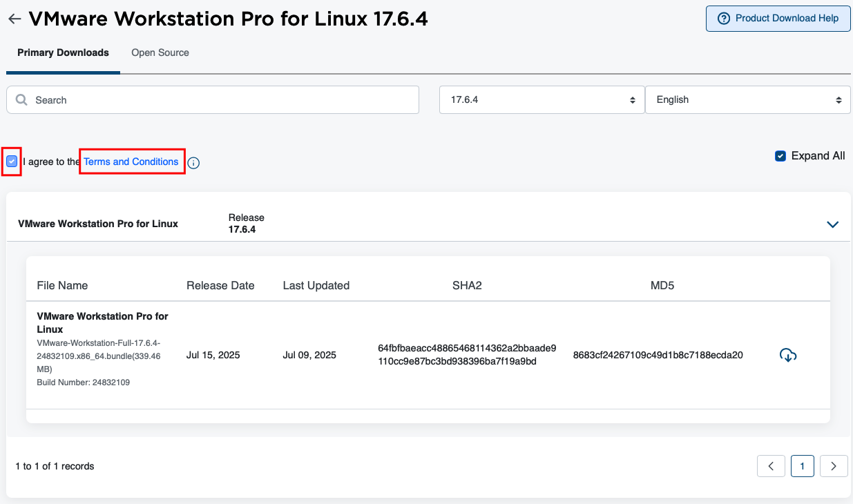853x504 pixels.
Task: Go to the previous records page
Action: tap(771, 466)
